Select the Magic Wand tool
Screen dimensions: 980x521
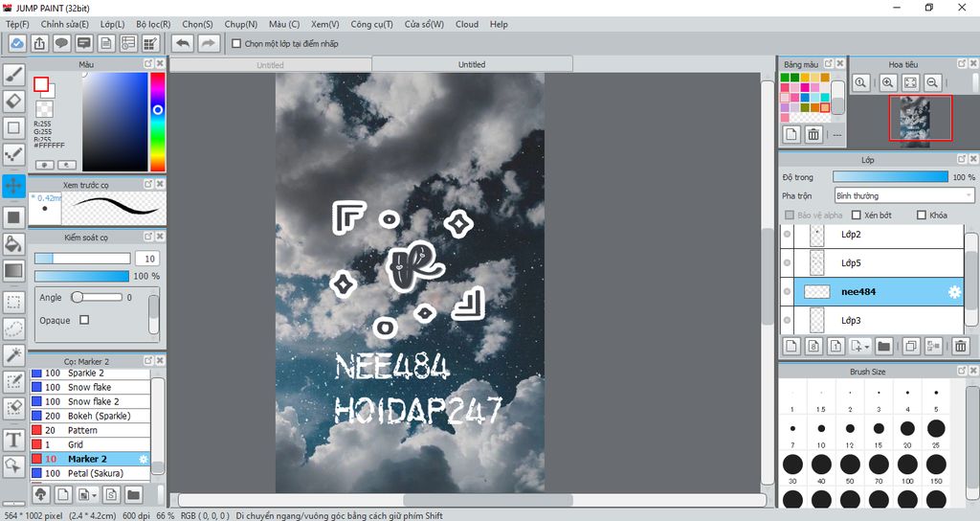pos(13,355)
